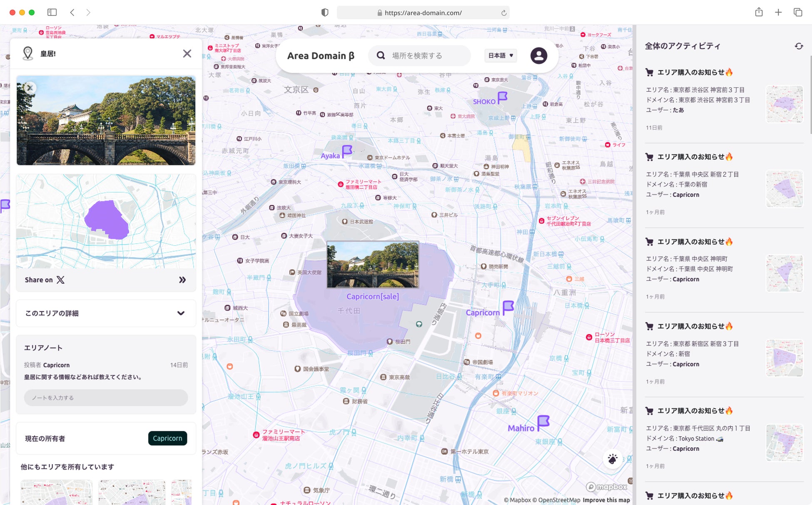Expand the Share on X row chevrons

click(x=182, y=280)
